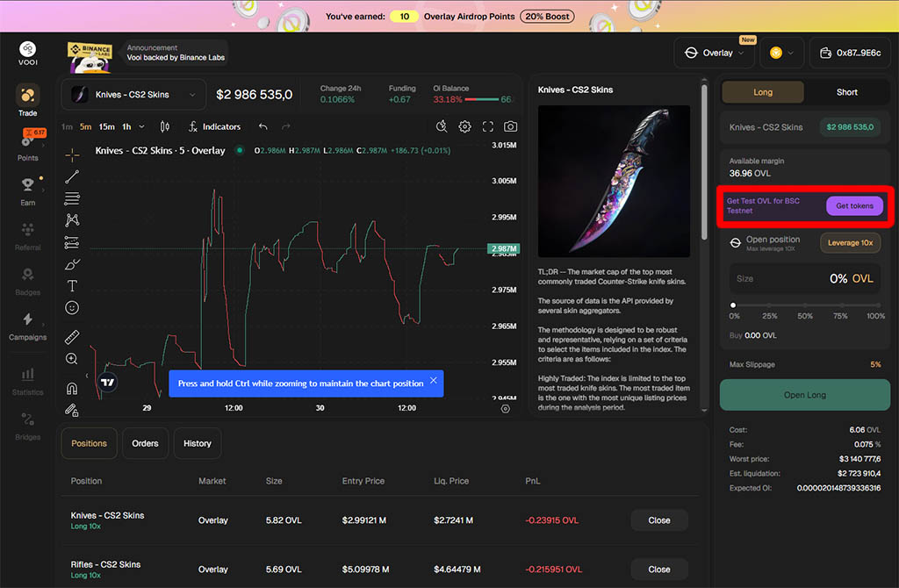Open the Indicators menu
Image resolution: width=899 pixels, height=588 pixels.
pyautogui.click(x=214, y=126)
